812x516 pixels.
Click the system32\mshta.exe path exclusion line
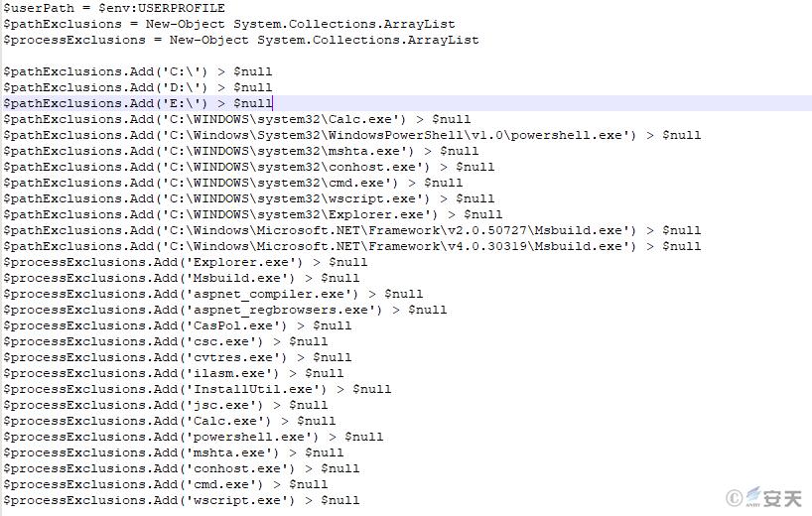pos(241,151)
